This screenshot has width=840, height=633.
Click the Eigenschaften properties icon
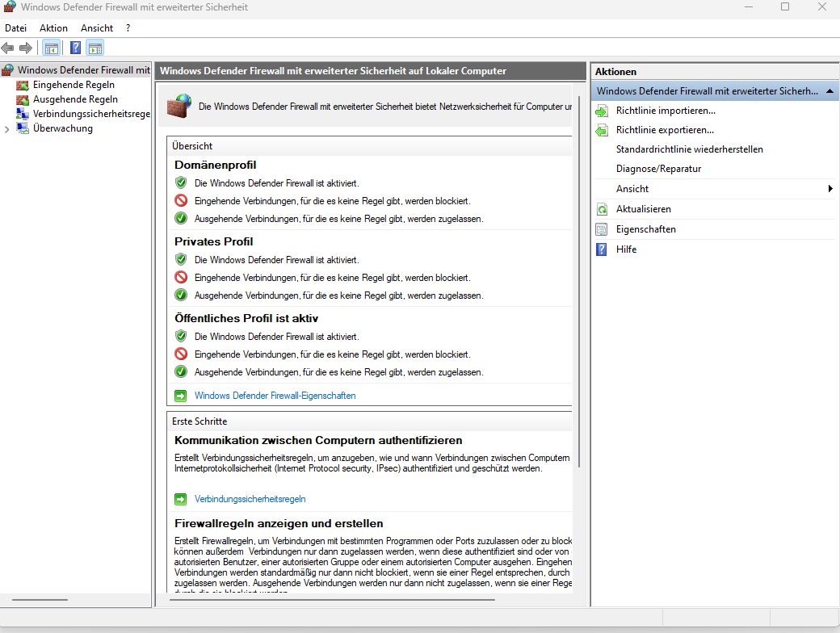[x=602, y=229]
